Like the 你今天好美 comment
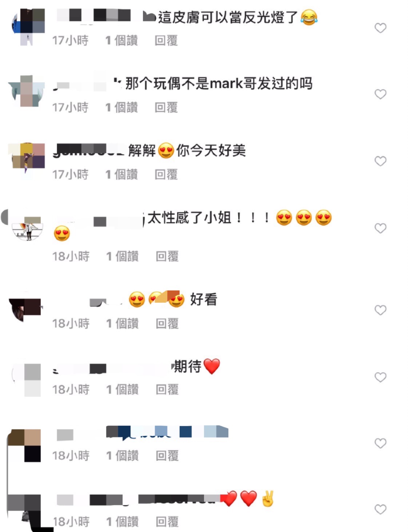 [x=380, y=161]
